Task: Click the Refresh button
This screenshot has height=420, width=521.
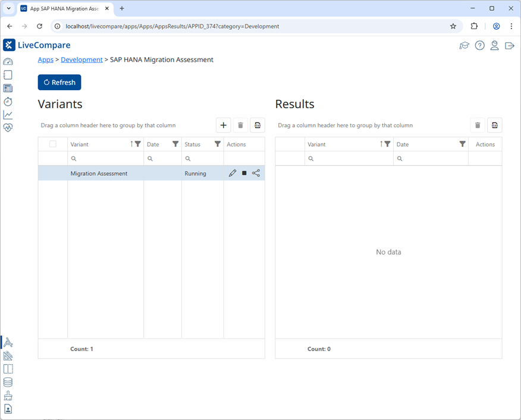Action: [59, 83]
